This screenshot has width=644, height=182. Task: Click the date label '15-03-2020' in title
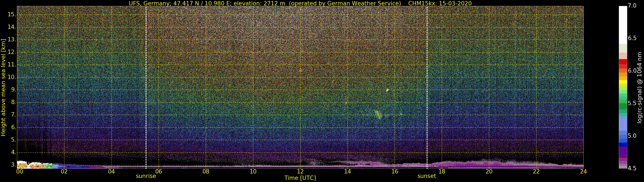tap(455, 3)
